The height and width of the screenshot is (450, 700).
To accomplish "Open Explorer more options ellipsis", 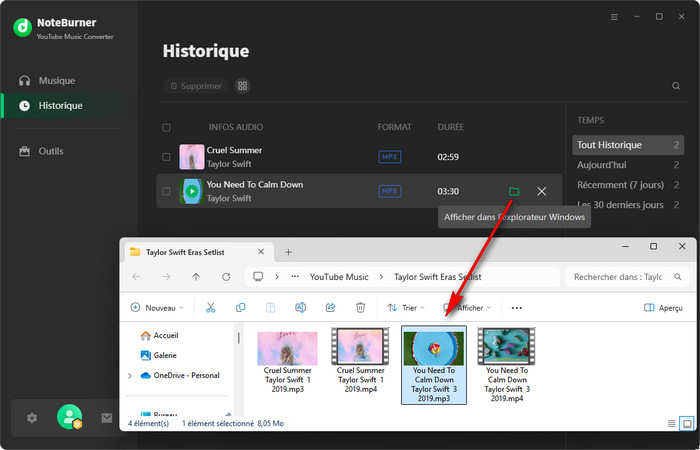I will click(x=517, y=308).
